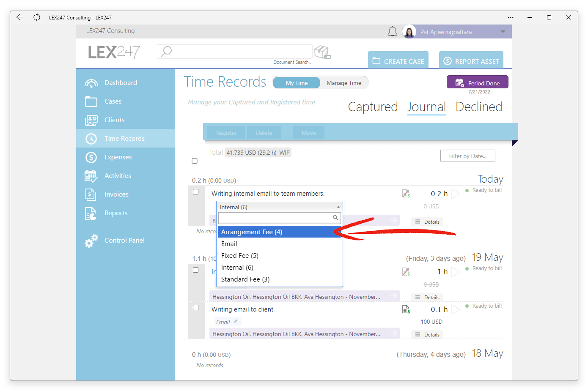The width and height of the screenshot is (588, 391).
Task: Switch to the Declined tab
Action: coord(479,107)
